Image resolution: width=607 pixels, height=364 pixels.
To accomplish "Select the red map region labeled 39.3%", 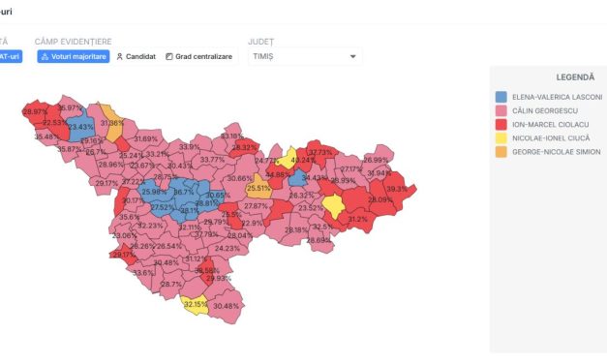I will [x=396, y=189].
